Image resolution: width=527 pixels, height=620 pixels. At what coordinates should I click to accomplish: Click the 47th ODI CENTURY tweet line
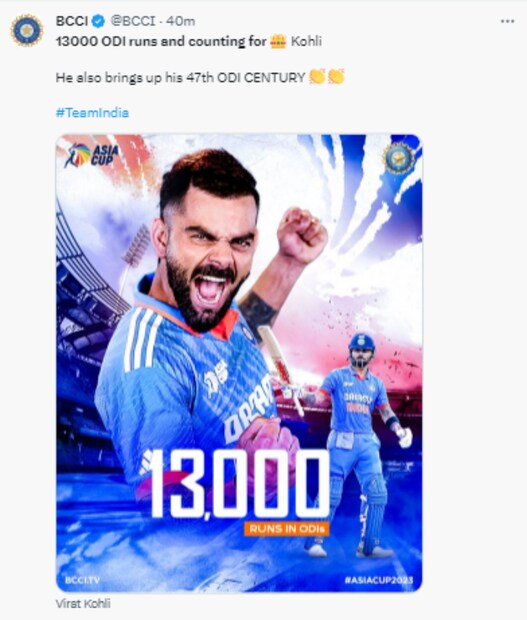click(x=200, y=77)
